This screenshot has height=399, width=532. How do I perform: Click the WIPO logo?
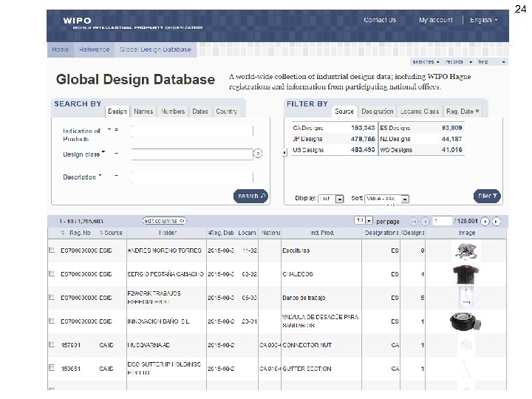point(78,21)
